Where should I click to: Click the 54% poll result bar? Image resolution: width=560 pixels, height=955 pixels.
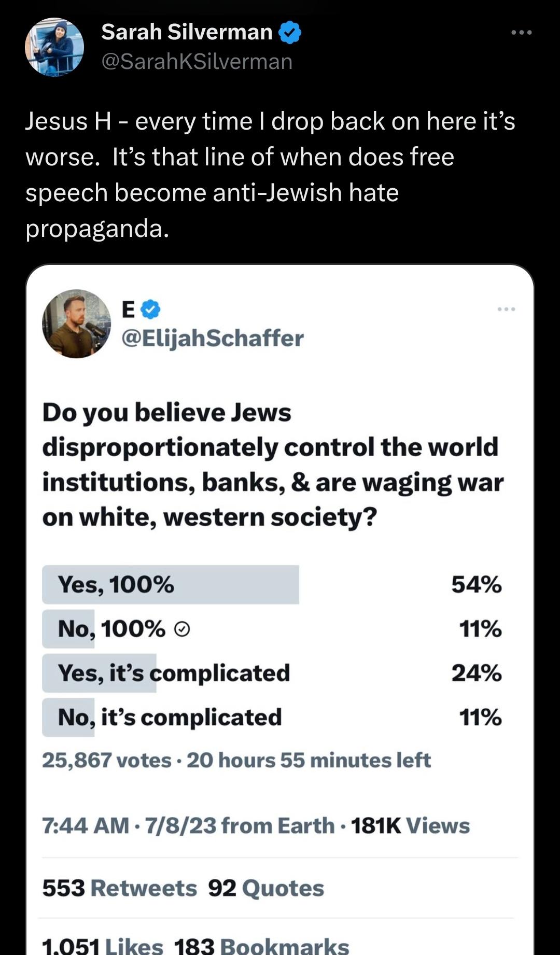171,584
